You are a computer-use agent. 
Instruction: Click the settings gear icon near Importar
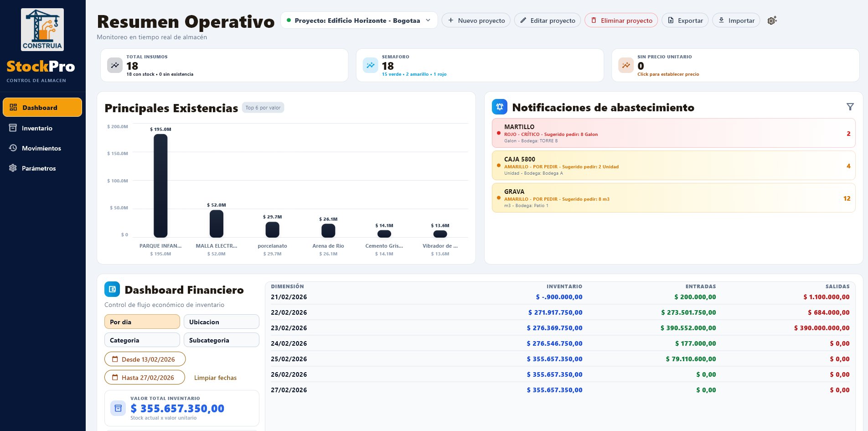point(771,20)
